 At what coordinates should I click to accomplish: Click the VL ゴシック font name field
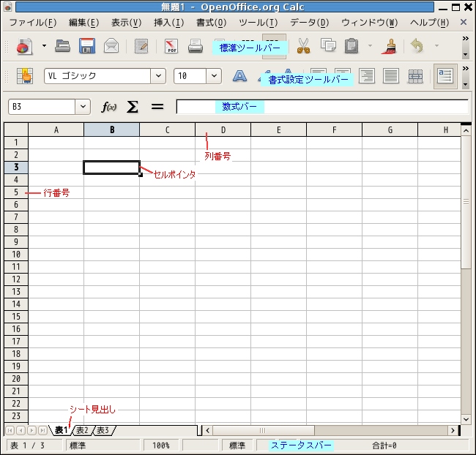pos(97,76)
